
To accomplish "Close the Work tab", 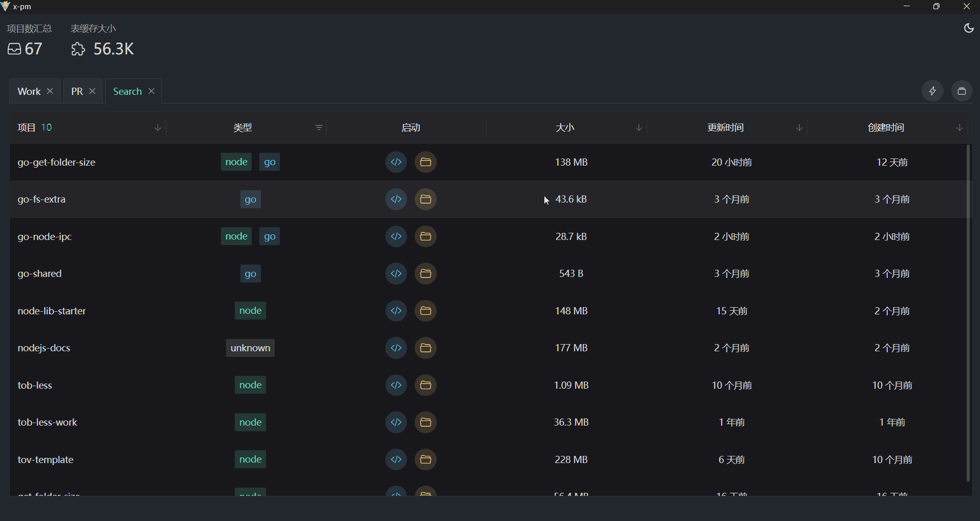I will (x=50, y=91).
